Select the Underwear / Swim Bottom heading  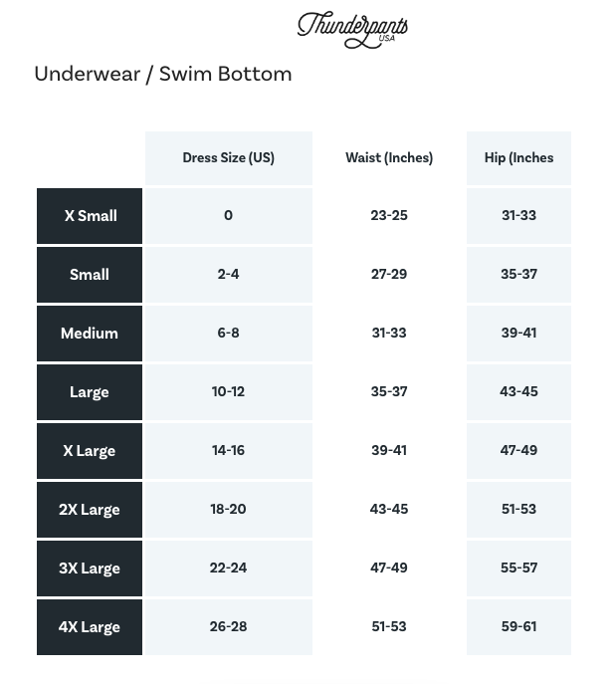point(163,74)
